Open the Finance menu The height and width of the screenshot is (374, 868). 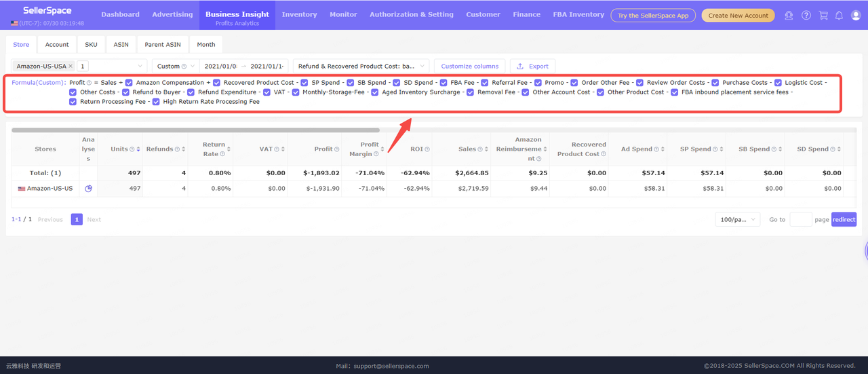click(527, 14)
